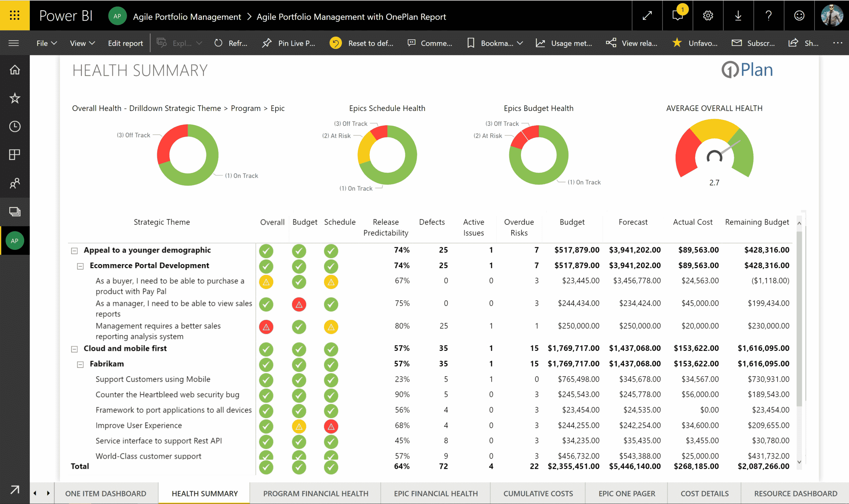This screenshot has width=849, height=504.
Task: Click the table scrollbar up arrow
Action: pos(799,223)
